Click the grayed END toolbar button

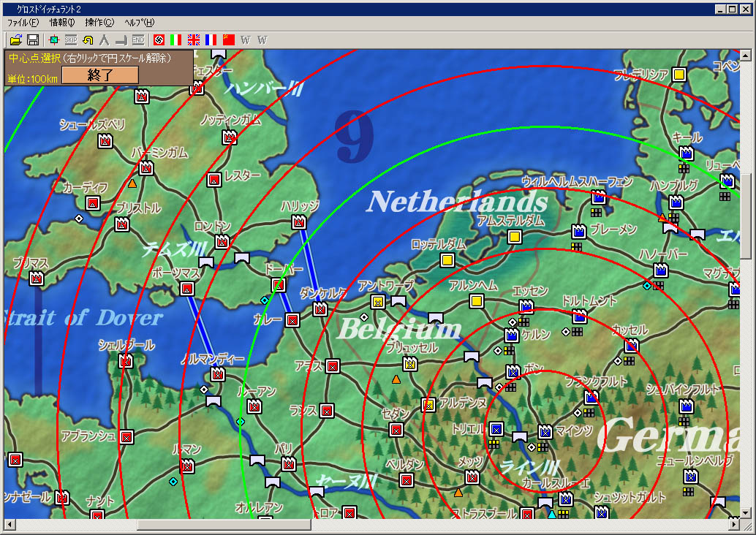(137, 39)
